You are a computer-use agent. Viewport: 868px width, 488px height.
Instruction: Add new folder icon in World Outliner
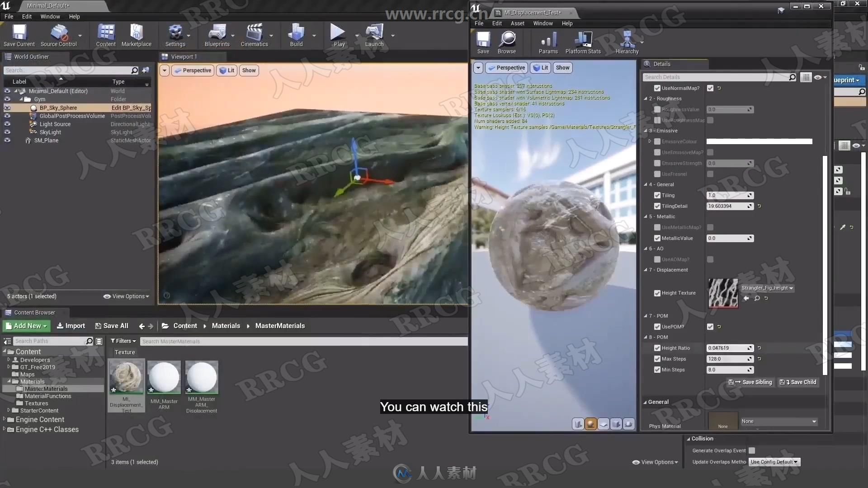(x=146, y=70)
